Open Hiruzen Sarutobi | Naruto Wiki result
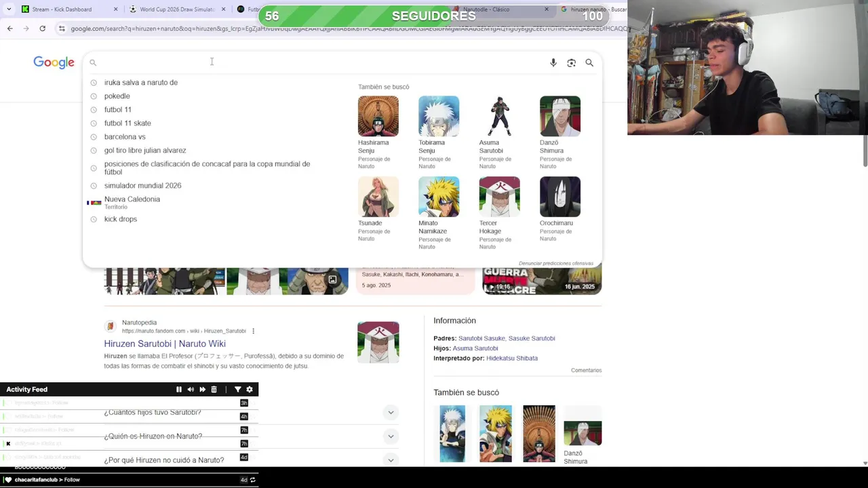The height and width of the screenshot is (488, 868). (x=165, y=344)
